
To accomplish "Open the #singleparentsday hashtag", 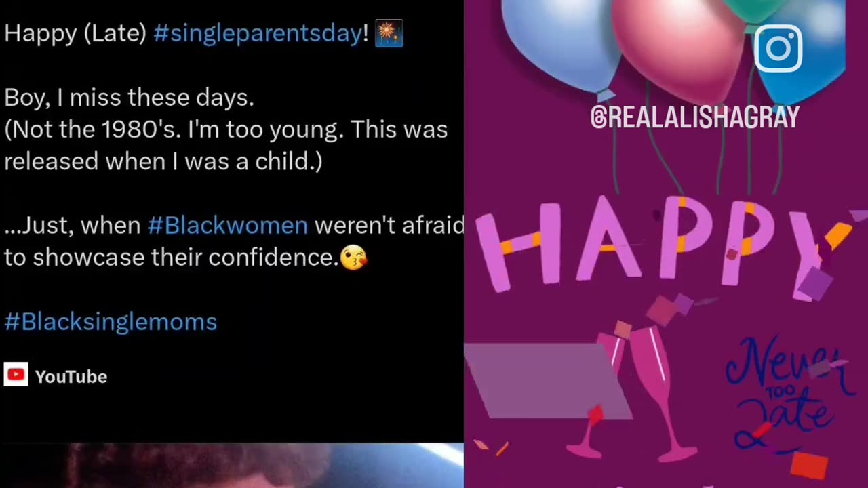I will pyautogui.click(x=258, y=33).
